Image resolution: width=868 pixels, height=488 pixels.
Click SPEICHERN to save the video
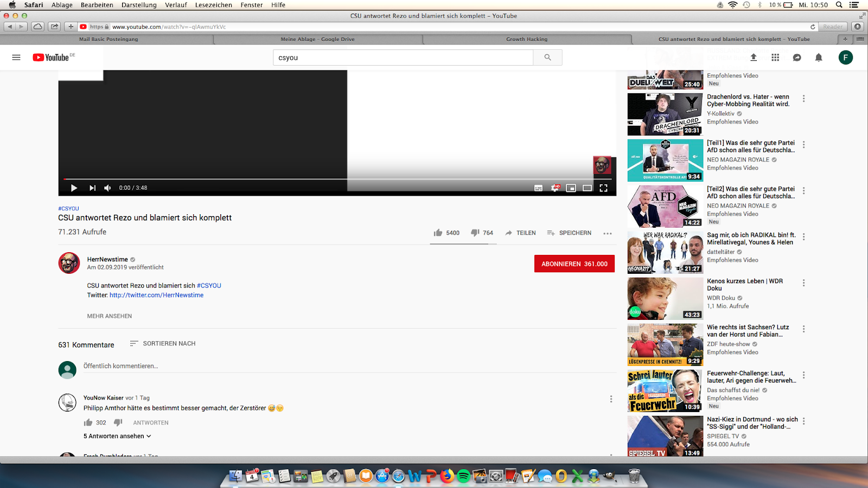click(x=569, y=233)
